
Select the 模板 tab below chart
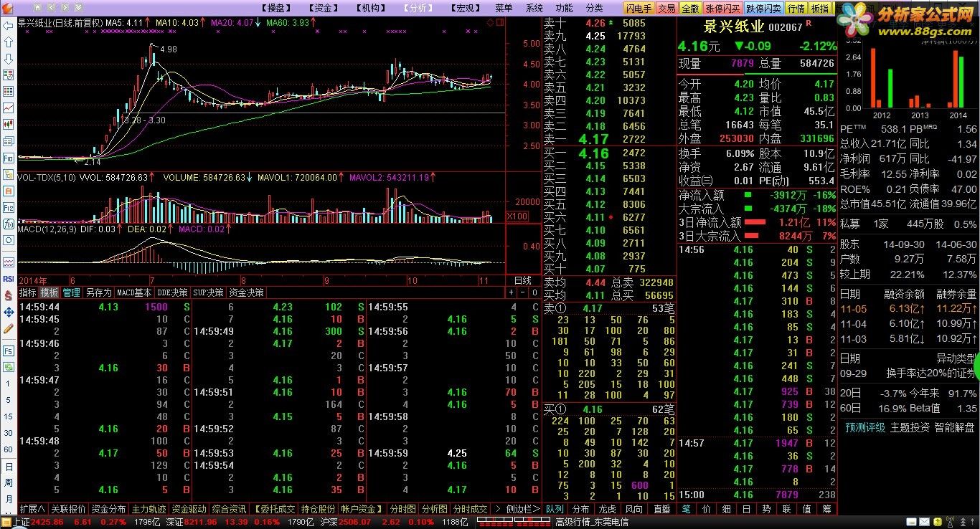[x=50, y=292]
